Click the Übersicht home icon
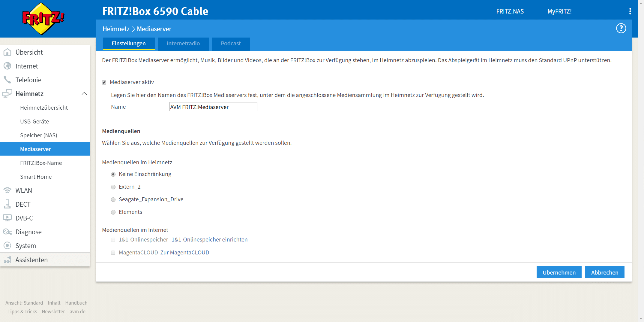 click(7, 52)
